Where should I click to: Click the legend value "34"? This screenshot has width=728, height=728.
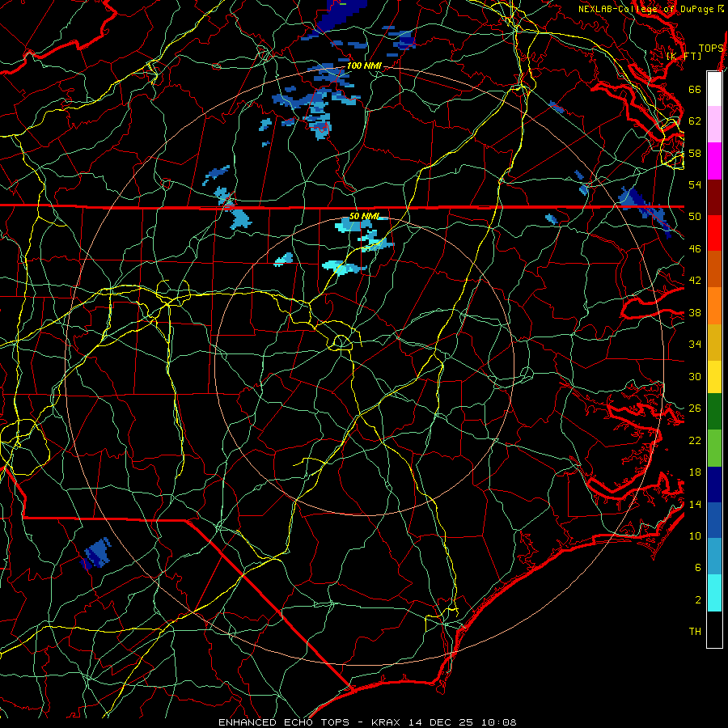click(x=695, y=345)
